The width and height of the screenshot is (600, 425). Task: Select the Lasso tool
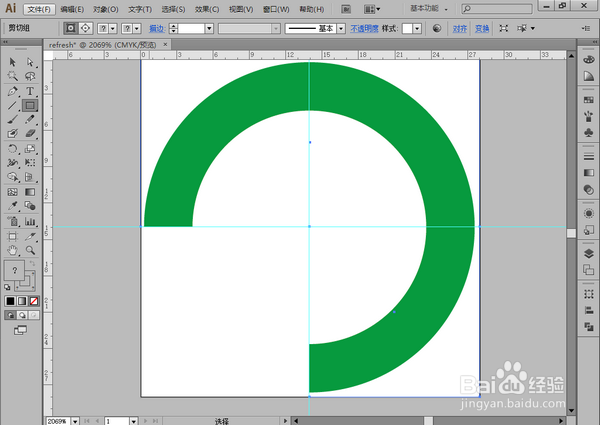click(30, 76)
